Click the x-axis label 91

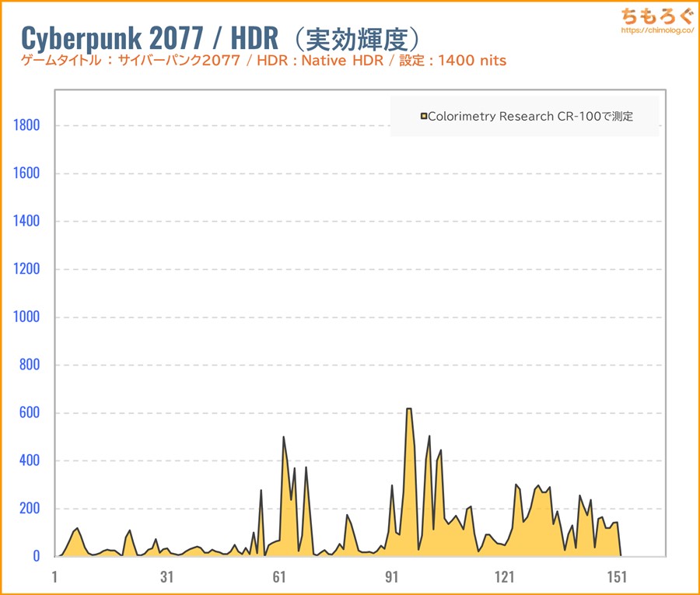391,576
